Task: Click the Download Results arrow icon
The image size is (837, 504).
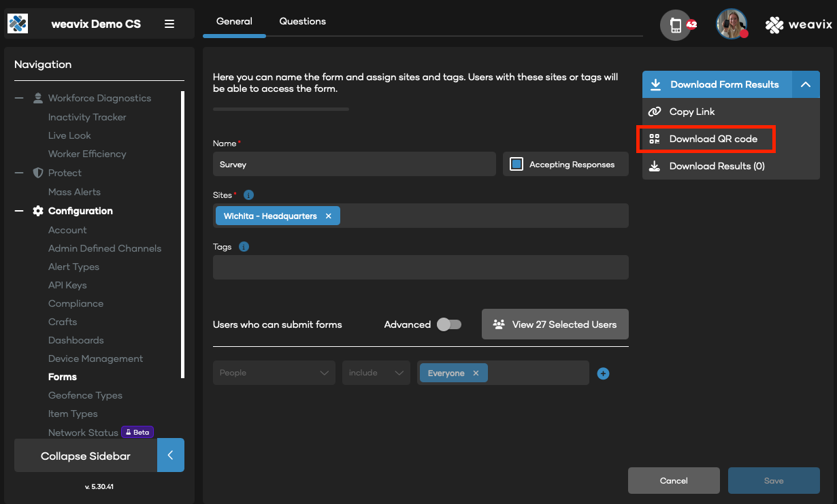Action: [655, 166]
